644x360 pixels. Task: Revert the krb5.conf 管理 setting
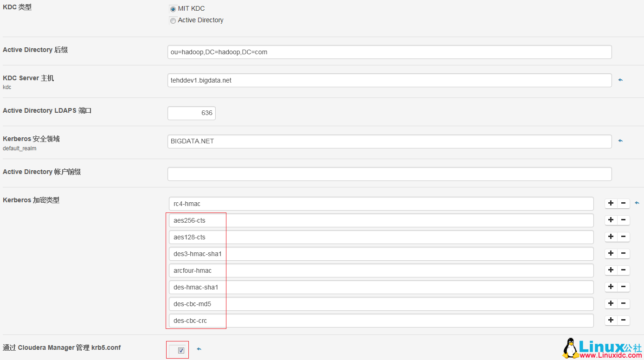[x=199, y=349]
